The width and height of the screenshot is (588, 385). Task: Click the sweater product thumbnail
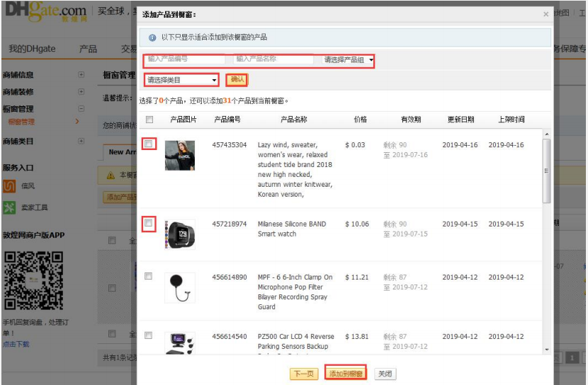tap(180, 156)
